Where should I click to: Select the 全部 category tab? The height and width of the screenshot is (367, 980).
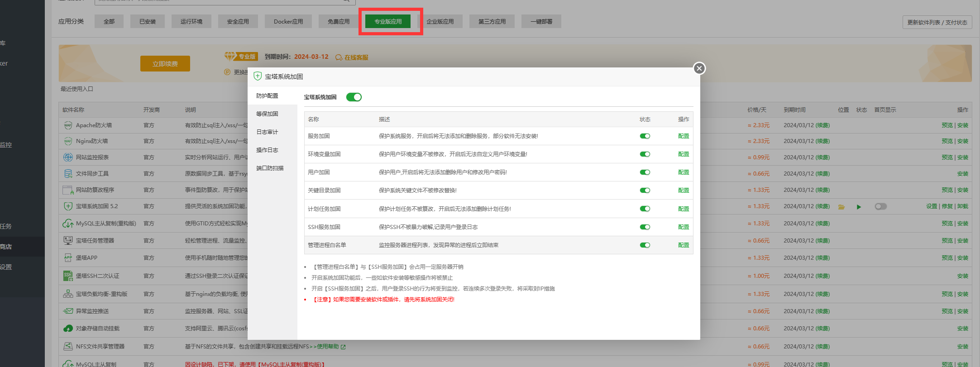click(109, 21)
